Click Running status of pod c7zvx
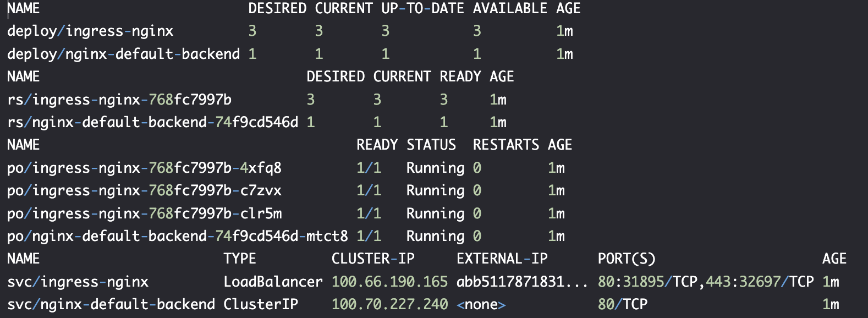The image size is (868, 318). click(x=436, y=190)
